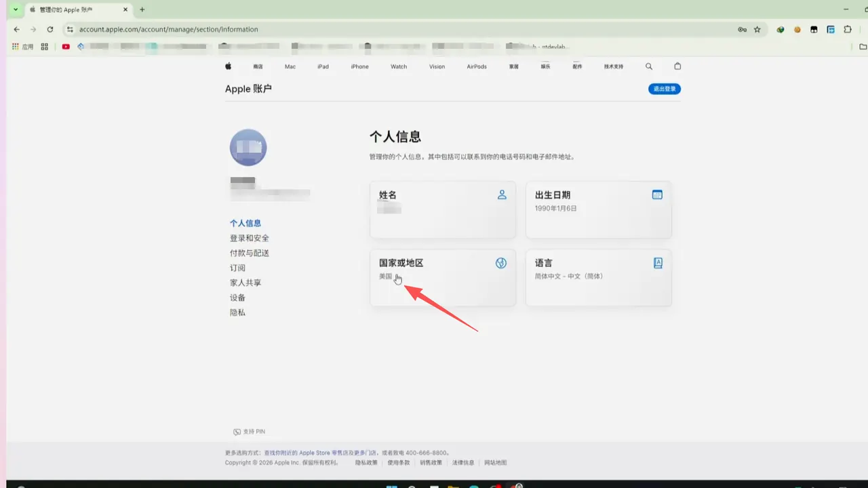
Task: Select 个人信息 in the sidebar
Action: click(x=245, y=223)
